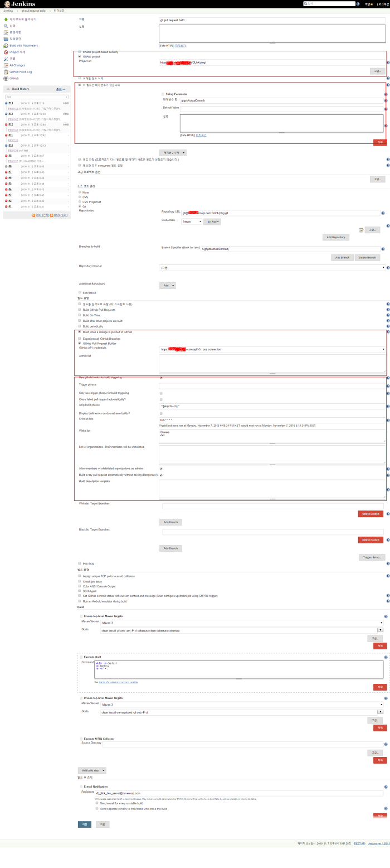Click the GitHub Hook Log icon

(6, 72)
